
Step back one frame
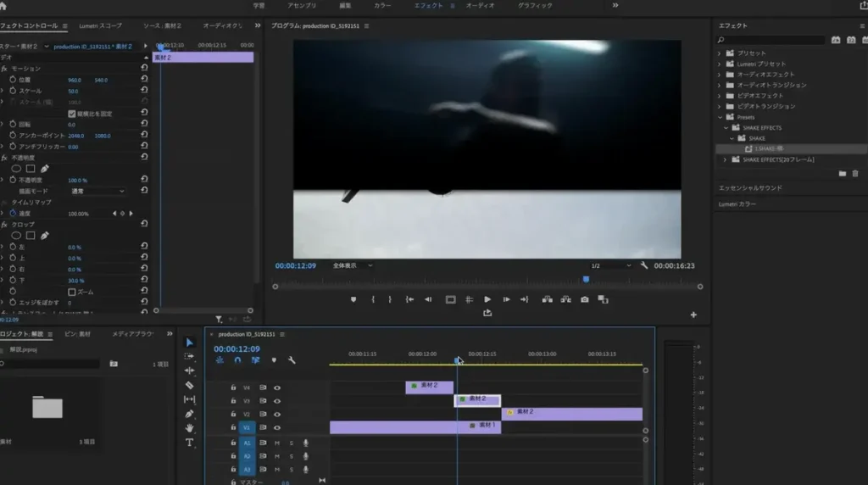(x=428, y=299)
